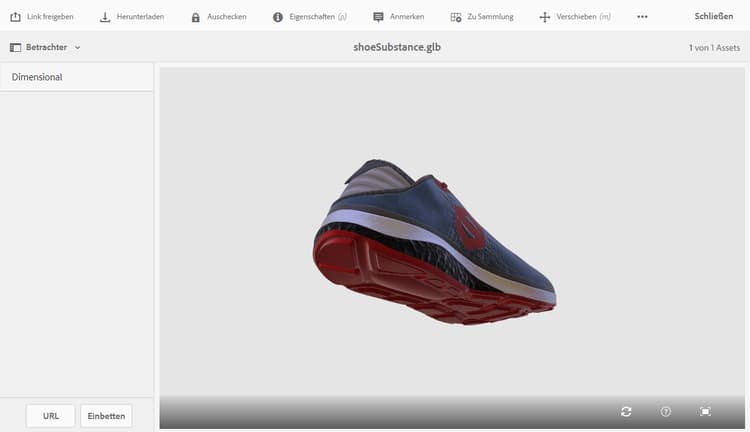Click the Herunterladen download icon

[105, 17]
